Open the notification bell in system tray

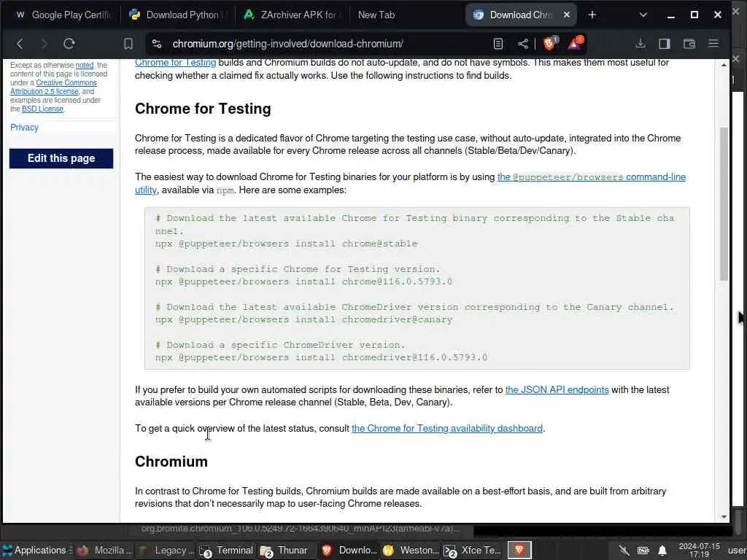[x=662, y=551]
